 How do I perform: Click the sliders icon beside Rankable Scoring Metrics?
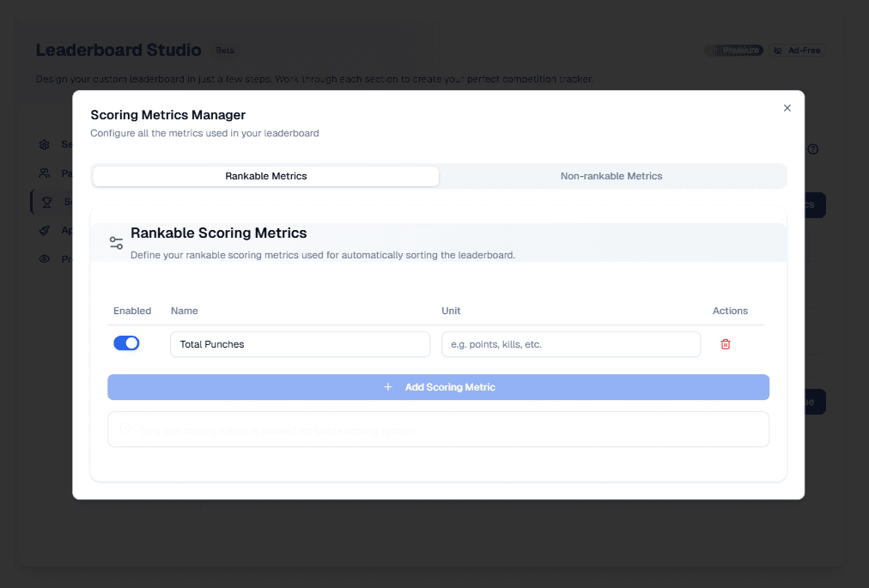[x=117, y=243]
